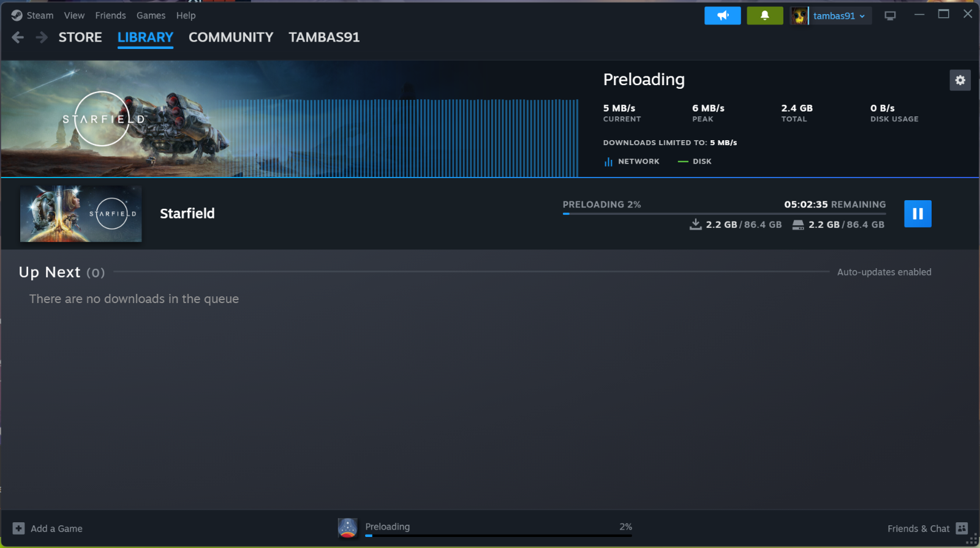This screenshot has height=548, width=980.
Task: Click the Add a Game plus icon
Action: pos(18,528)
